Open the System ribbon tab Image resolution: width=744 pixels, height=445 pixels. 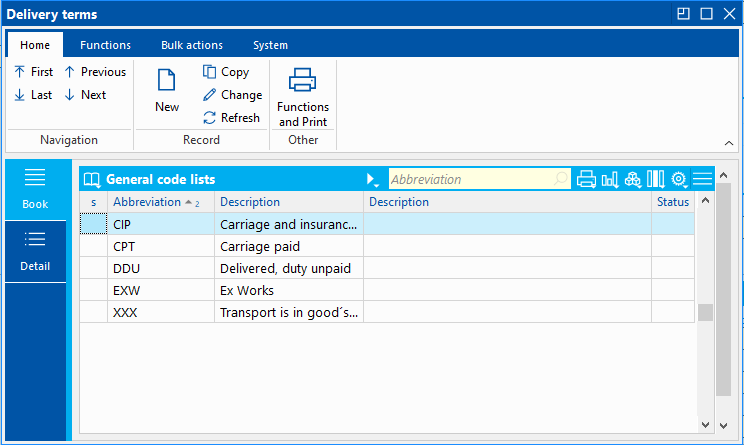click(x=270, y=45)
